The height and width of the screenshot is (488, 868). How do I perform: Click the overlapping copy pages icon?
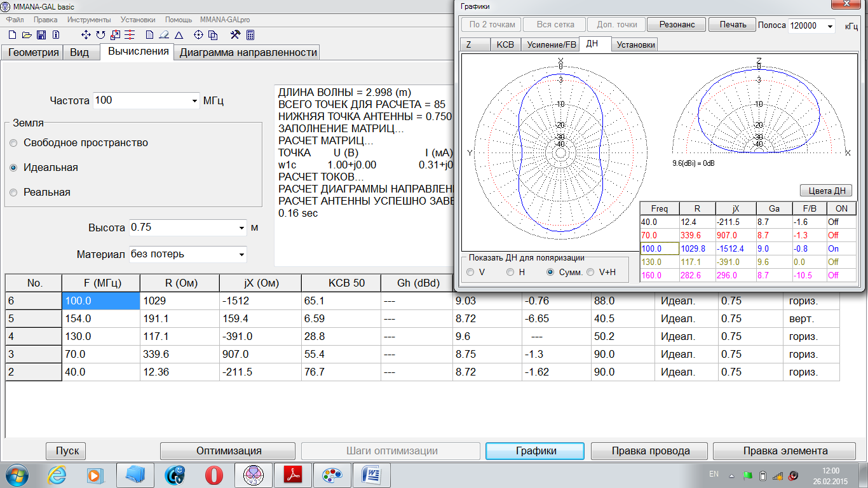[214, 35]
